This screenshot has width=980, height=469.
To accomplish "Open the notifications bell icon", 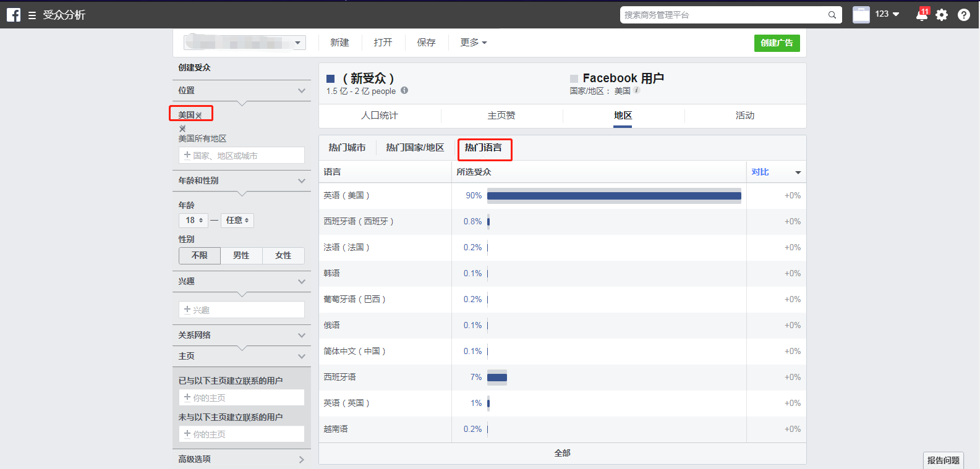I will 922,15.
